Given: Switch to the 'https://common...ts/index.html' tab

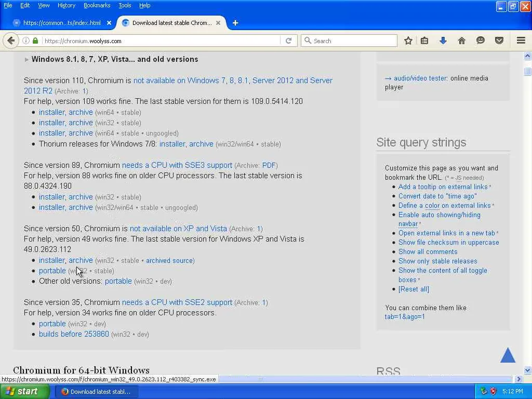Looking at the screenshot, I should click(x=61, y=23).
